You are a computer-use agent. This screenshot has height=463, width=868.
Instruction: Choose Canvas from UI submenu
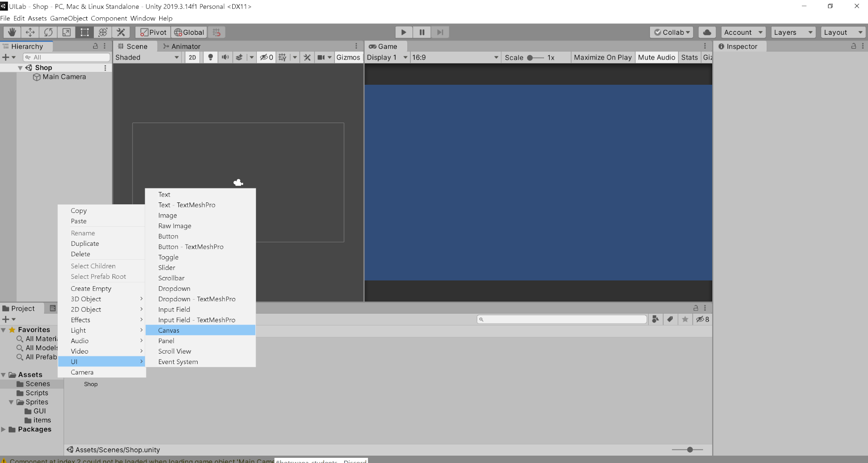(200, 330)
